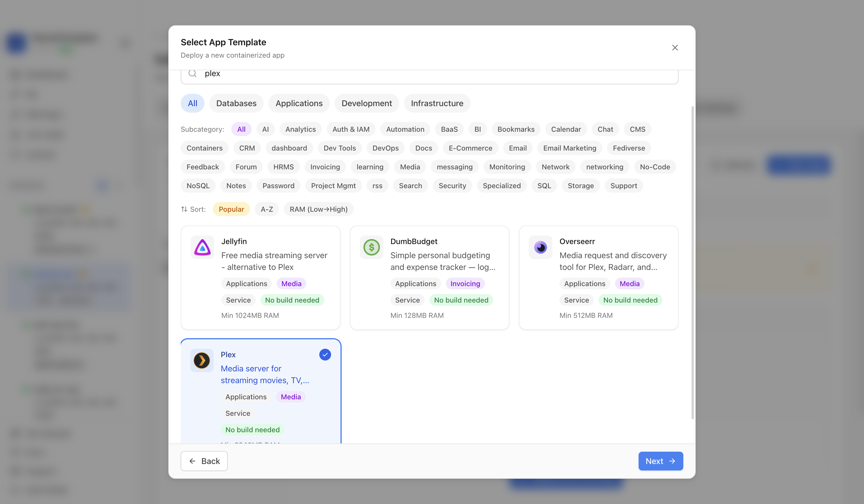Filter by Media subcategory chip
Viewport: 864px width, 504px height.
410,167
